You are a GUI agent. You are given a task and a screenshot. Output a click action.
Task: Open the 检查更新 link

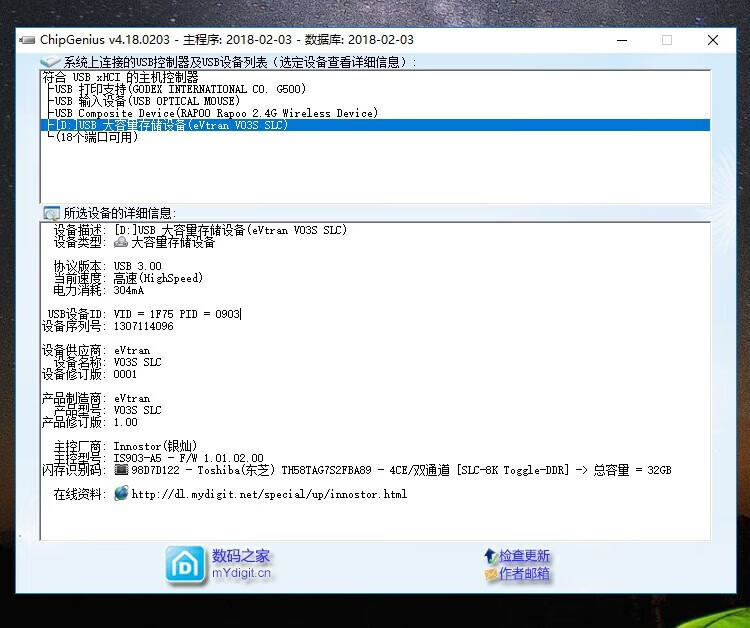tap(525, 556)
